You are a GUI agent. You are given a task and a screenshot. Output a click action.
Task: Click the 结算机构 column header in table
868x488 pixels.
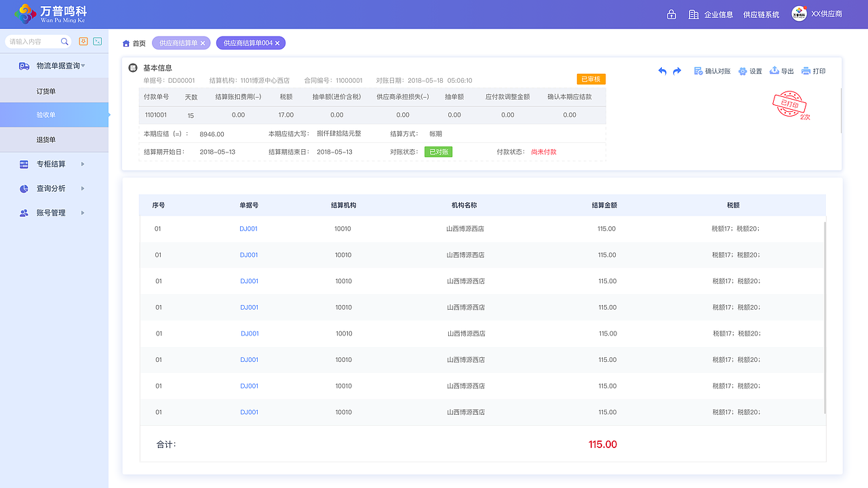(343, 205)
